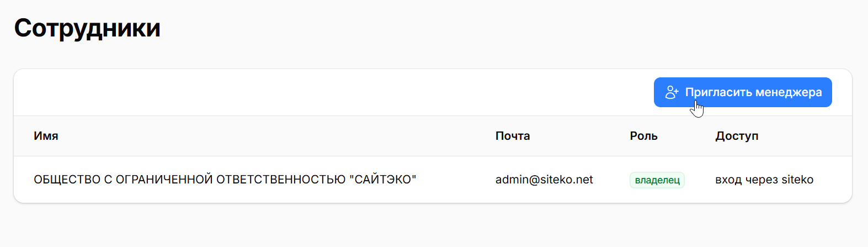Click the empty toolbar area left of invite button
The image size is (868, 247).
pos(331,92)
